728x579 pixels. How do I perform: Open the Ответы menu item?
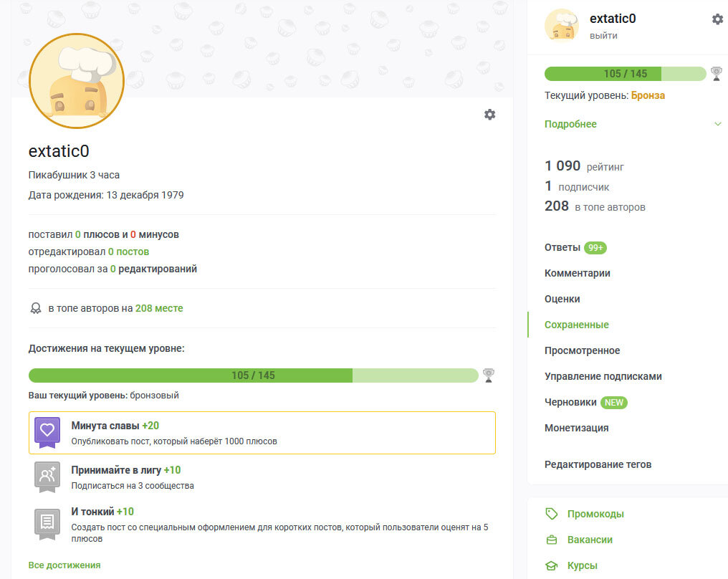pos(562,247)
